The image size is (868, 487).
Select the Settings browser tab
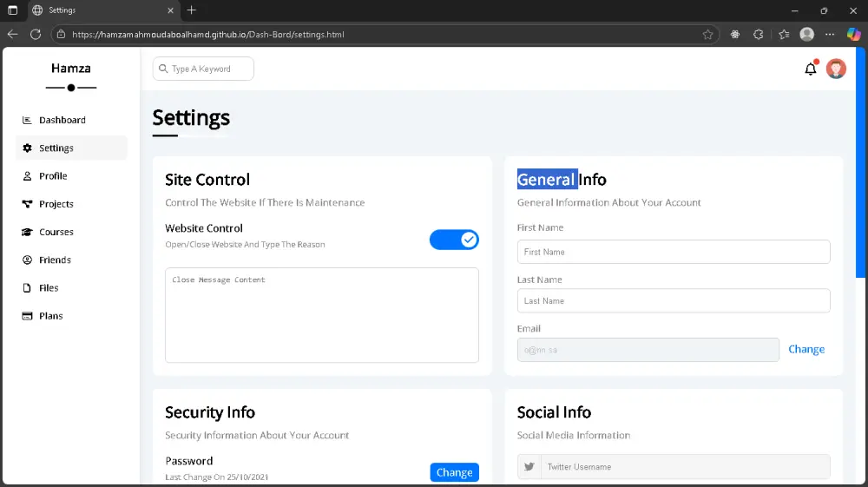click(x=103, y=10)
